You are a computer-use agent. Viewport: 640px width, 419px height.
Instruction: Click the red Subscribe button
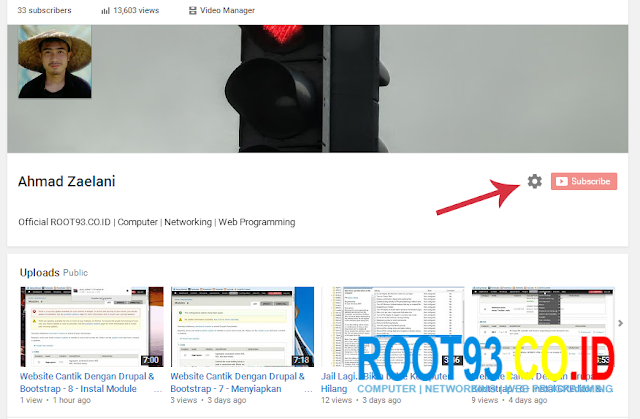(584, 181)
